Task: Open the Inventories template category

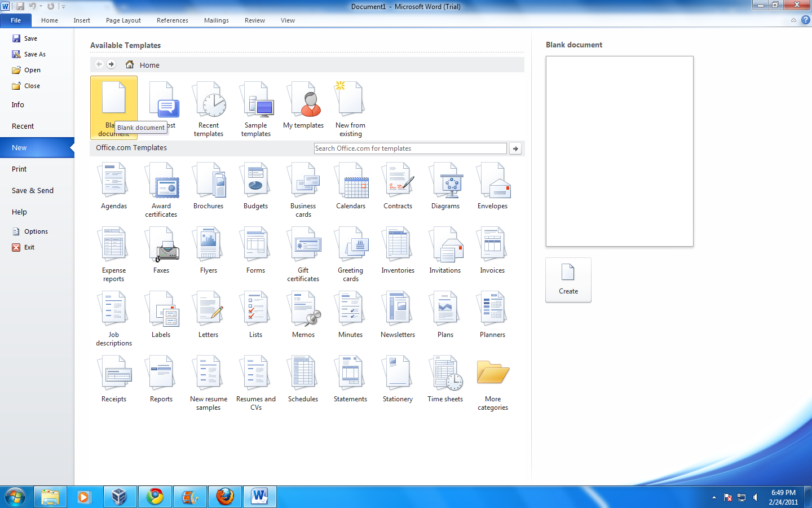Action: coord(398,250)
